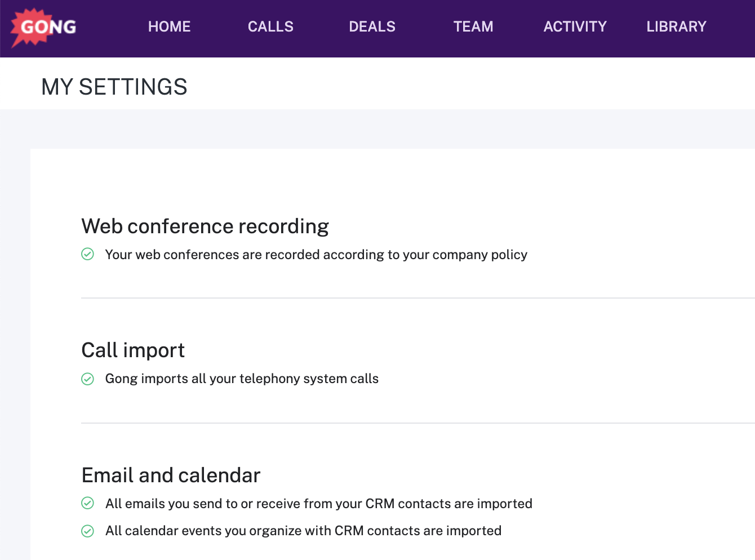Click the checkmark next to telephony call import status
The width and height of the screenshot is (755, 560).
coord(87,379)
